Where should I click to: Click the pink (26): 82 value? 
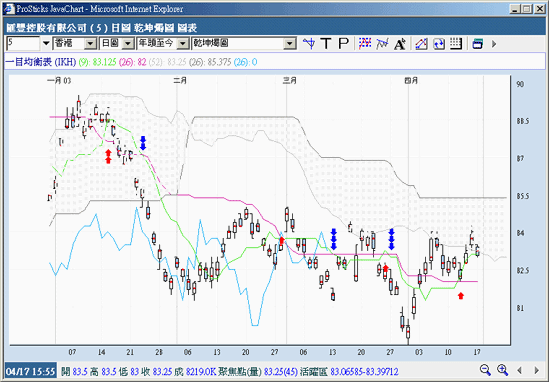132,62
